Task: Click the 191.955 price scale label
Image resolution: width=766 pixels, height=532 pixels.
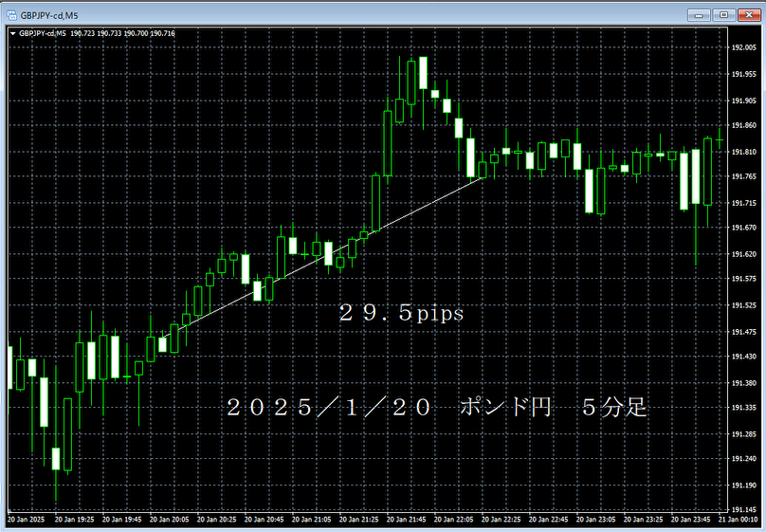Action: pos(743,74)
